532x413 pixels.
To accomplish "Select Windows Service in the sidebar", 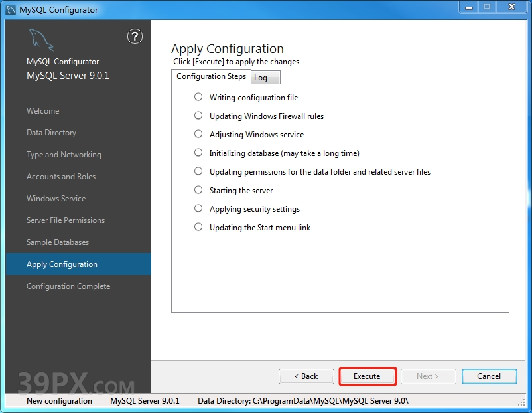I will [56, 199].
